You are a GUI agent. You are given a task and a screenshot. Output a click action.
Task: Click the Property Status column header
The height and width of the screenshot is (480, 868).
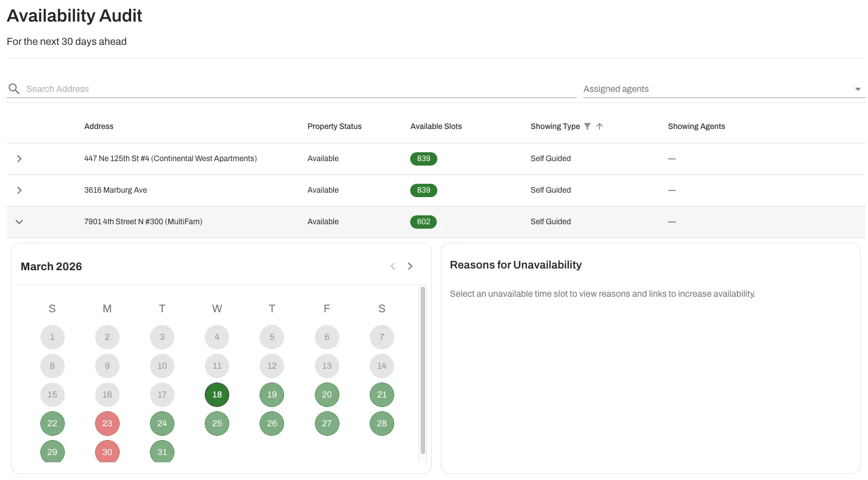tap(334, 126)
